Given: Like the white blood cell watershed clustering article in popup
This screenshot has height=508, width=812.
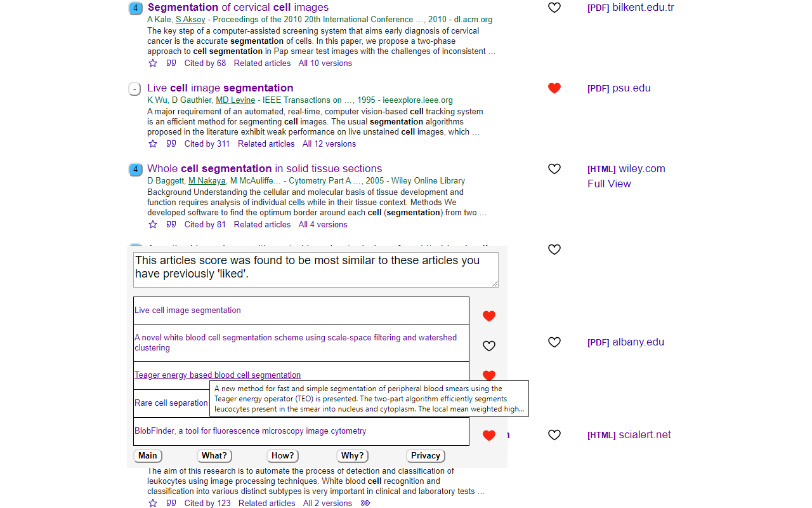Looking at the screenshot, I should pos(488,346).
